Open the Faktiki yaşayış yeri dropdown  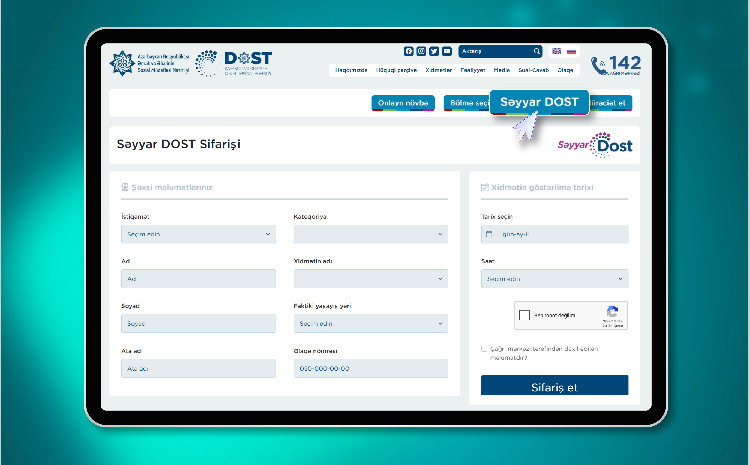click(x=370, y=324)
